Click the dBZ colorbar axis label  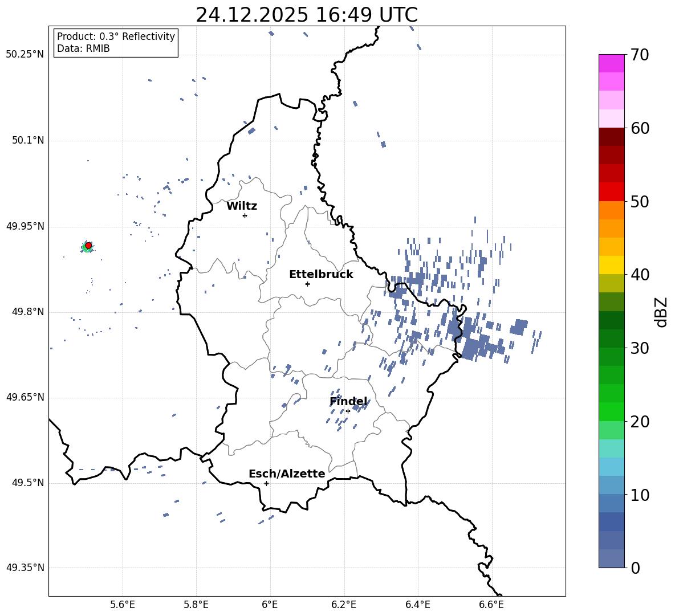(x=661, y=312)
